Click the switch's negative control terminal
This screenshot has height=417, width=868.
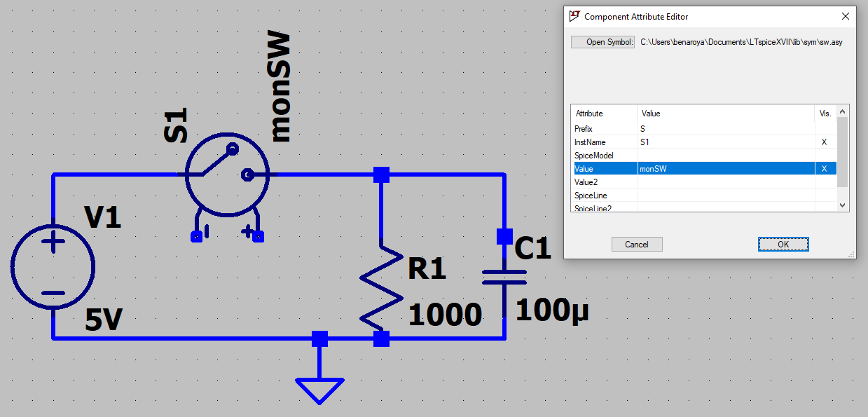196,237
